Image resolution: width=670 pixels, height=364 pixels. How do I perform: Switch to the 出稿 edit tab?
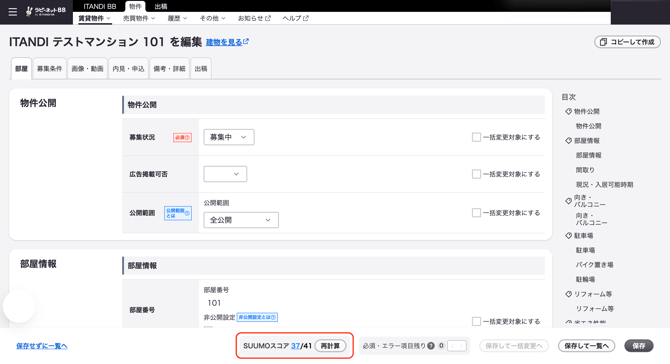click(x=201, y=68)
